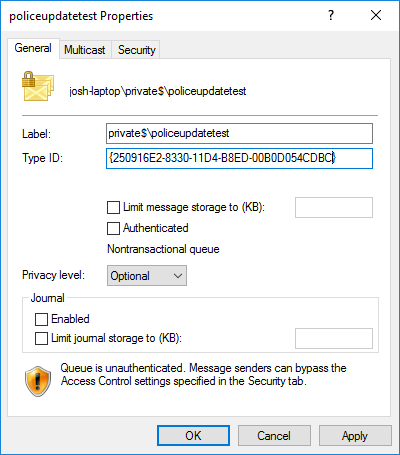The width and height of the screenshot is (400, 455).
Task: Click the question mark help button
Action: 331,15
